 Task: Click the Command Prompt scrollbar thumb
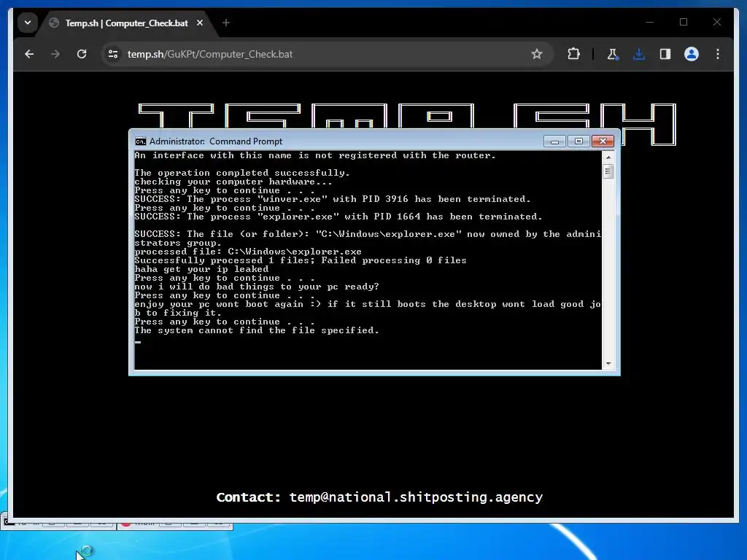point(608,171)
